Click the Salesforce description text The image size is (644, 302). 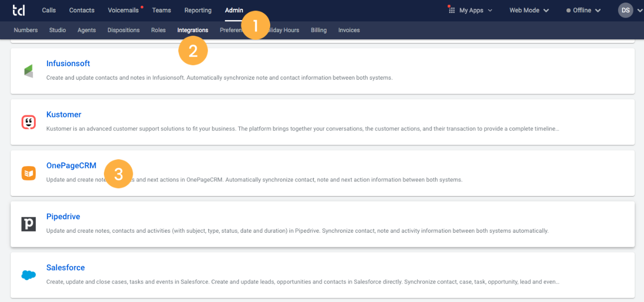pyautogui.click(x=303, y=282)
